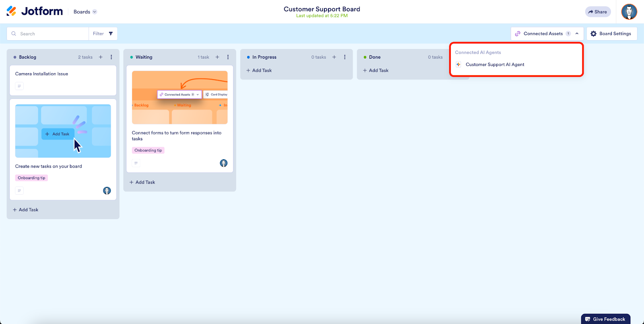Screen dimensions: 644x324
Task: Click Onboarding tip tag on Connect forms card
Action: click(x=148, y=150)
